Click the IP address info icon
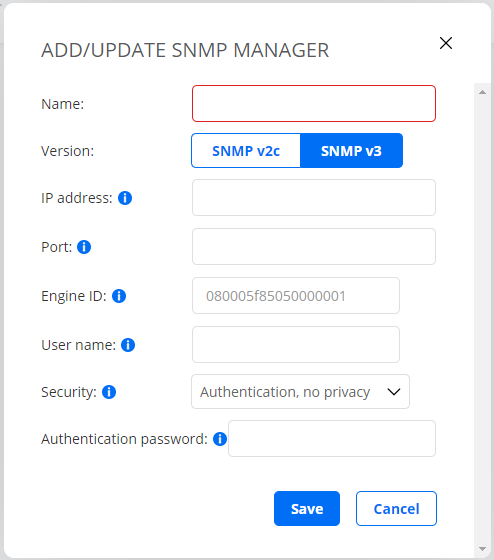The height and width of the screenshot is (560, 494). pyautogui.click(x=125, y=198)
